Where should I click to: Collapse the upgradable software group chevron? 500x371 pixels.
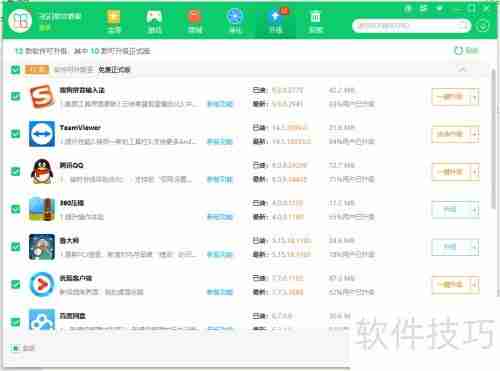[462, 70]
